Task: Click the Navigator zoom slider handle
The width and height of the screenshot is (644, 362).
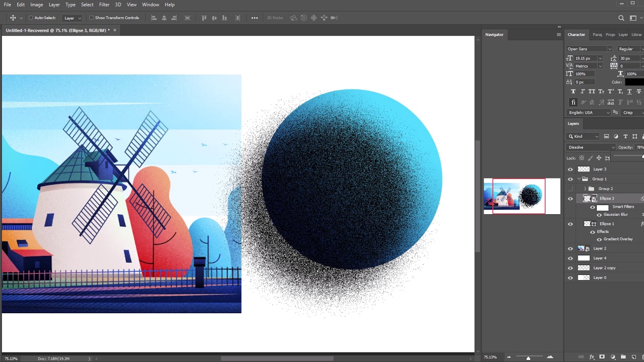Action: (528, 358)
